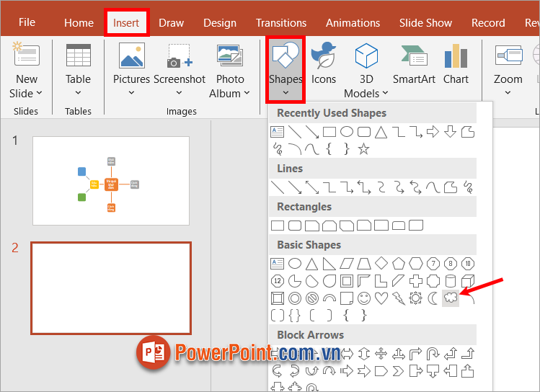Select the Double Arrow line in Lines

tap(312, 187)
